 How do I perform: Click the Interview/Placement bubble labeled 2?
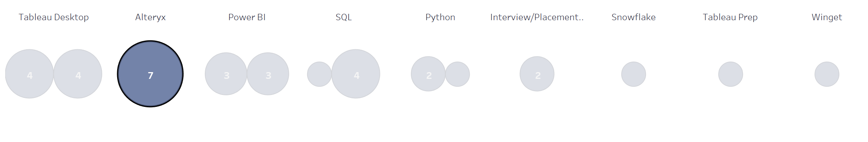coord(537,74)
